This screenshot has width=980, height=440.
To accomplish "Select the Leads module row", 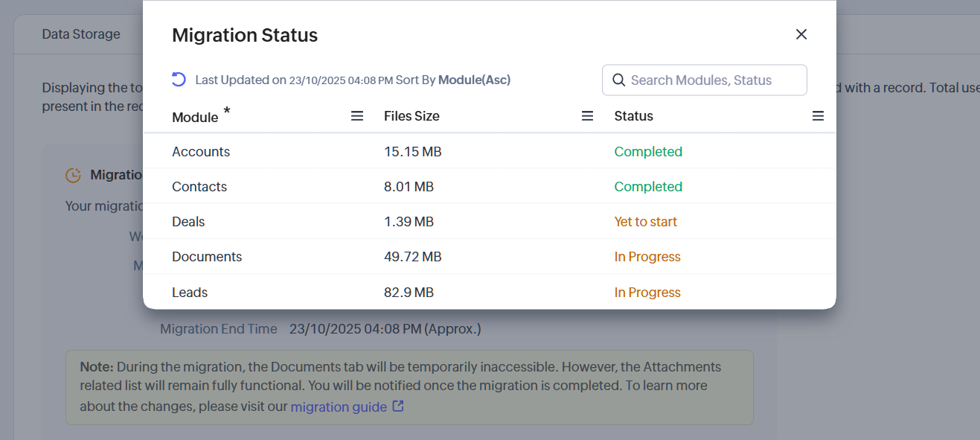I will [190, 293].
